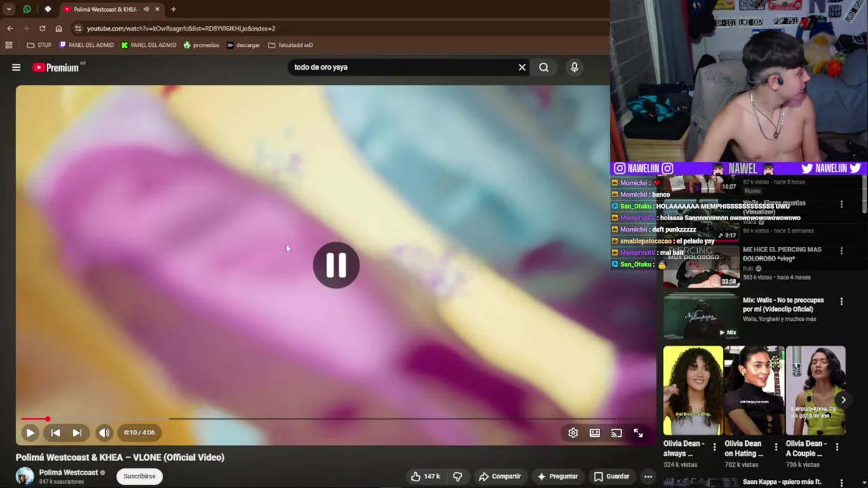Switch to second pinned diamond tab
Screen dimensions: 868x488
click(x=47, y=9)
